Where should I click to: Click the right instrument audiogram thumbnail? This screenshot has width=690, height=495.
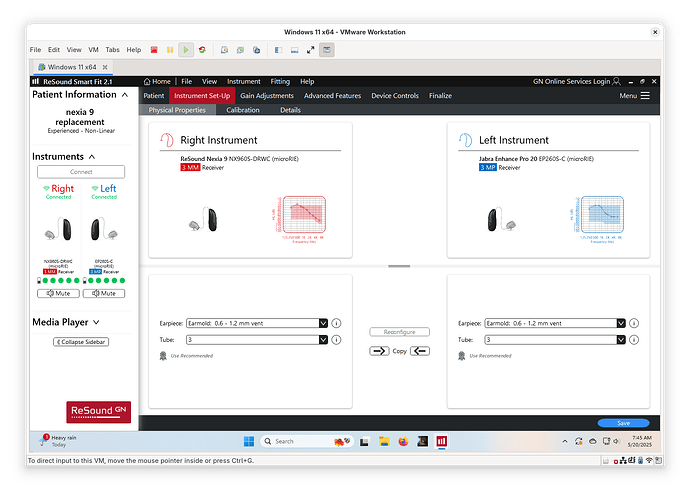pyautogui.click(x=301, y=219)
